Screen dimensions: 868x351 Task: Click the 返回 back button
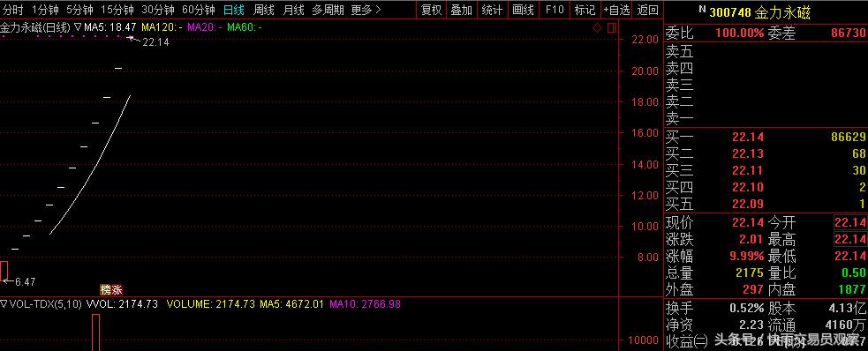point(647,10)
